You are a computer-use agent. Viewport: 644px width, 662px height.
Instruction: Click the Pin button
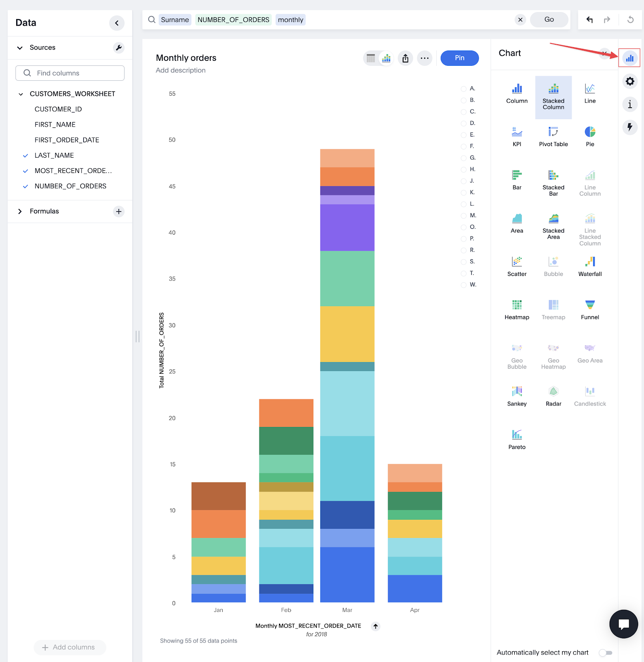click(459, 58)
